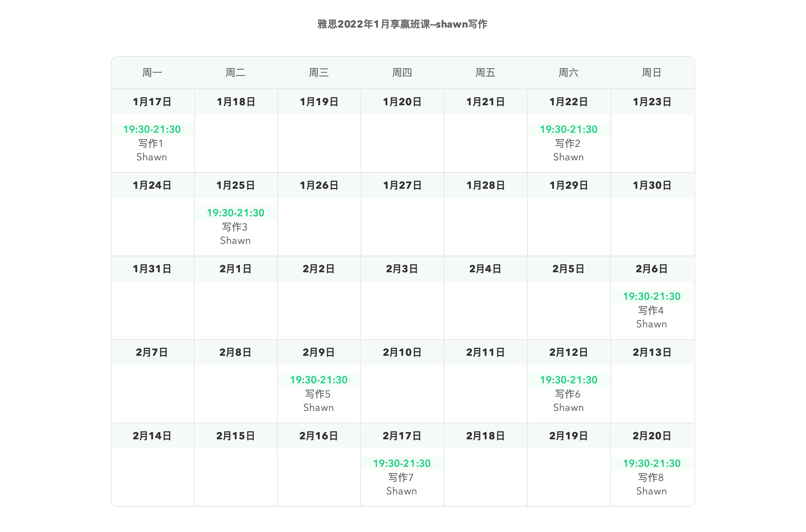Select the 周一 column header

coord(152,73)
